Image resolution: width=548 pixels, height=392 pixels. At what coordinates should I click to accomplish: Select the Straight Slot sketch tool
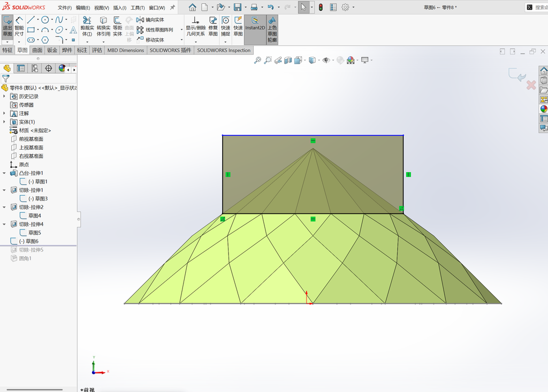(x=31, y=40)
